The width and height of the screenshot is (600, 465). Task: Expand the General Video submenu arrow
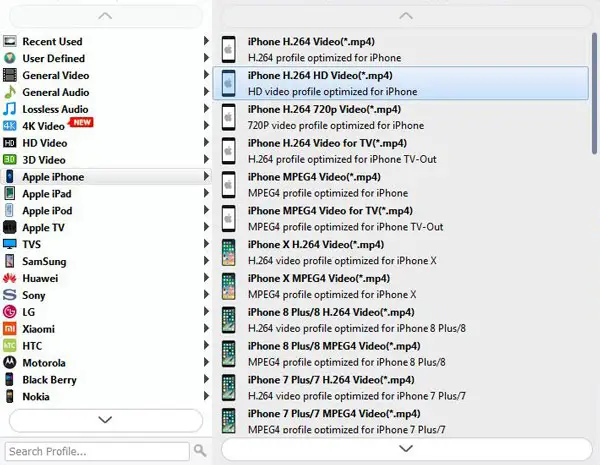click(206, 75)
